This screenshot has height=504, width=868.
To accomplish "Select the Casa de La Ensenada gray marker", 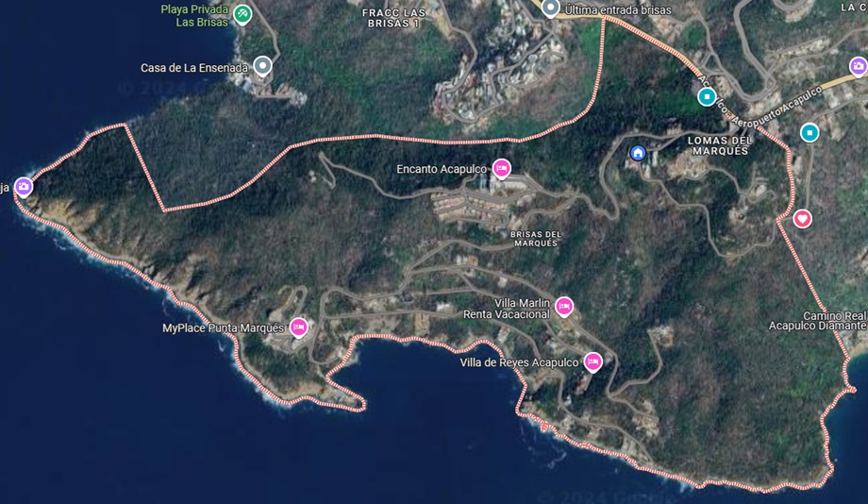I will pyautogui.click(x=263, y=66).
